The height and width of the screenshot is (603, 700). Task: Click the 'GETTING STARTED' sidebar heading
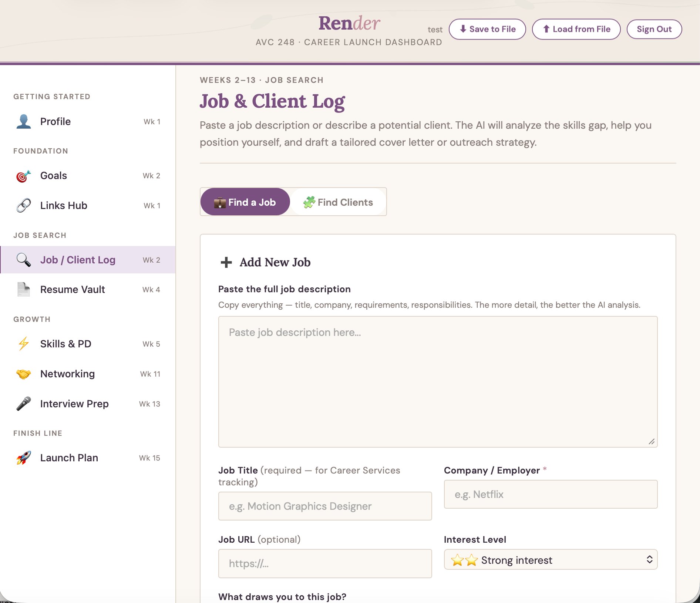coord(52,97)
